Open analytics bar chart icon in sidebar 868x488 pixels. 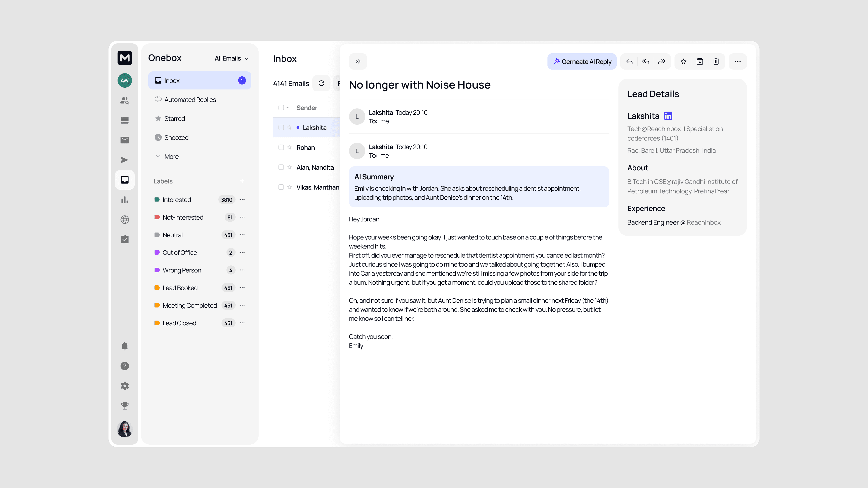(125, 200)
